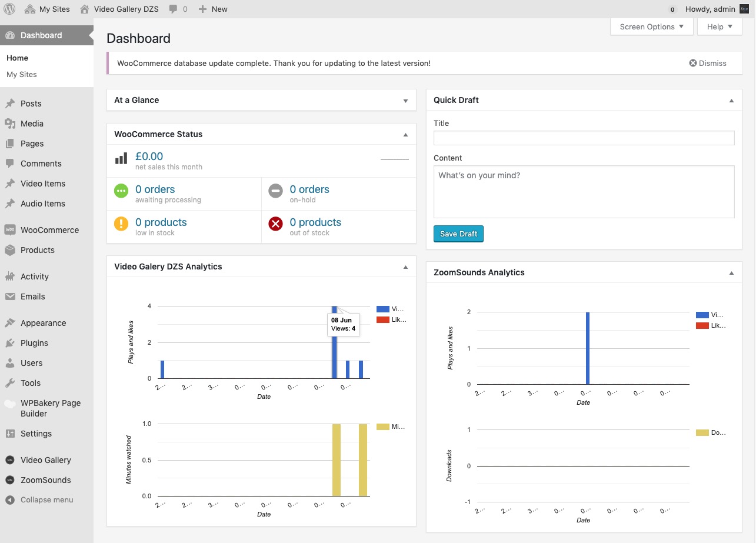
Task: Collapse the ZoomSounds Analytics panel
Action: click(731, 273)
